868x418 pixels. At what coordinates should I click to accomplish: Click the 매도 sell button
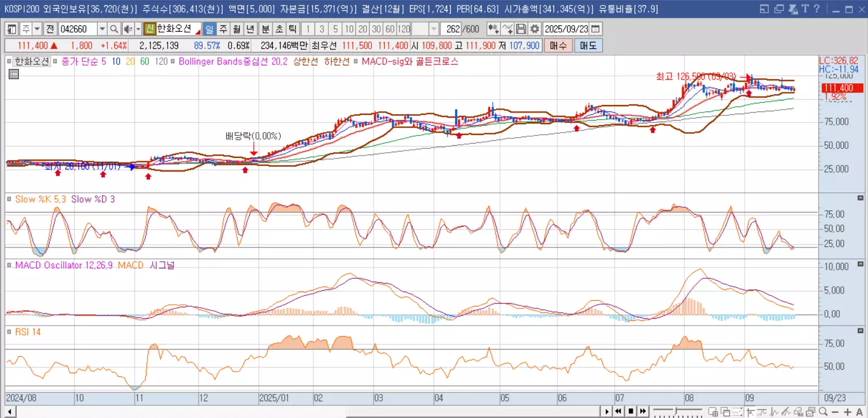588,46
